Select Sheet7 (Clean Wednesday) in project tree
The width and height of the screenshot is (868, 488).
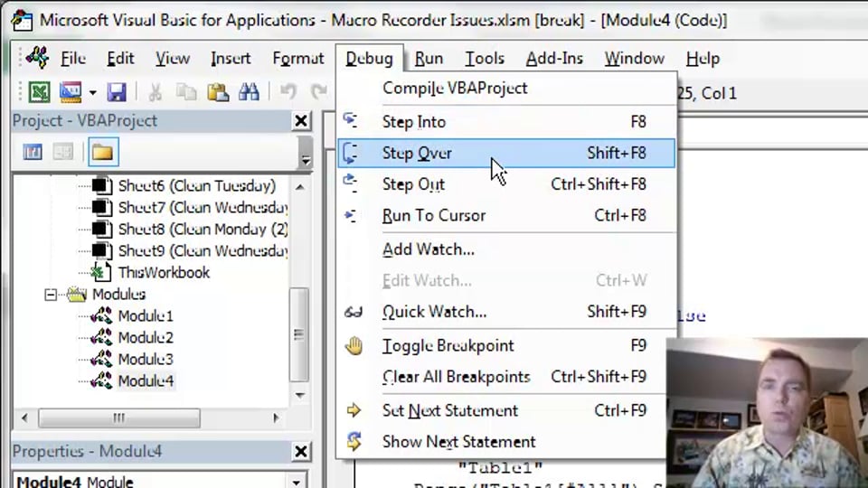pyautogui.click(x=203, y=208)
